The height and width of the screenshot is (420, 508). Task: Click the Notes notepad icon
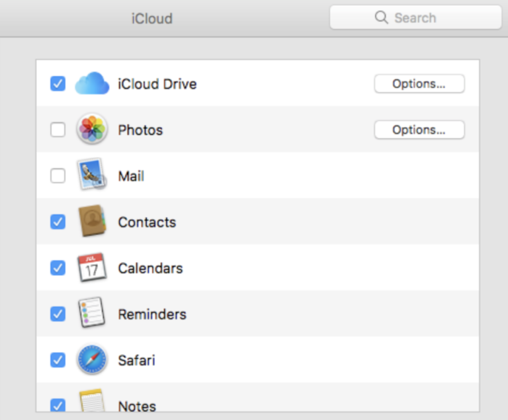[92, 401]
